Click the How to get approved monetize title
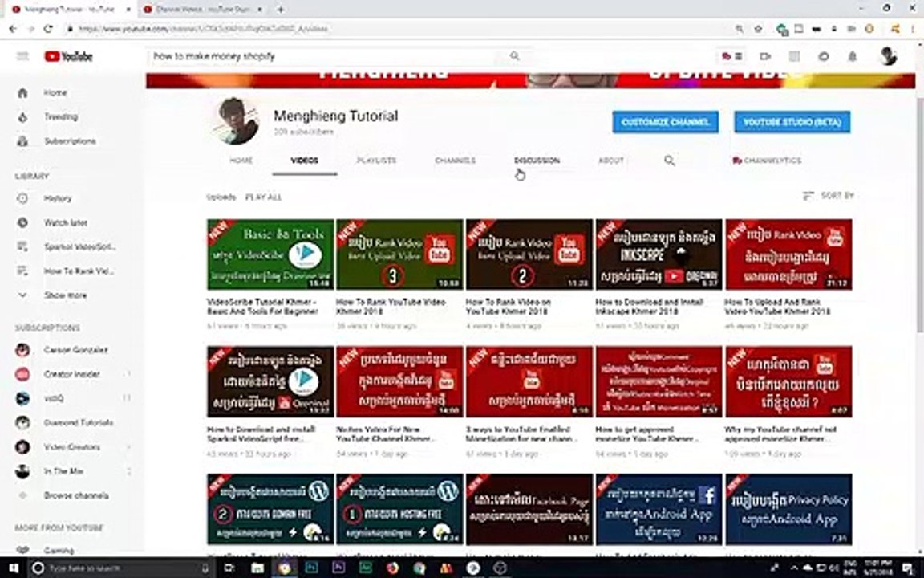 coord(646,433)
